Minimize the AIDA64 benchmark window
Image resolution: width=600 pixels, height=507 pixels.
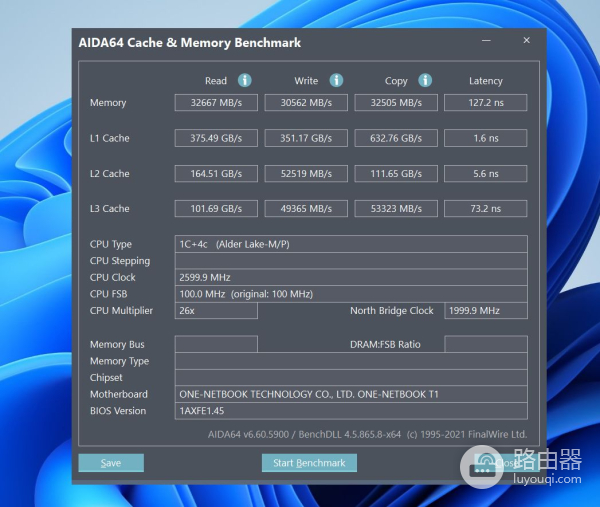tap(486, 41)
